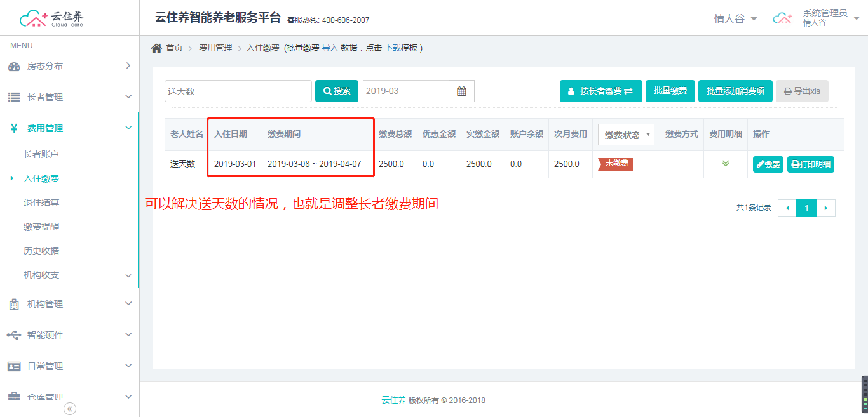
Task: Select 长者账户 from the fee menu
Action: [41, 154]
